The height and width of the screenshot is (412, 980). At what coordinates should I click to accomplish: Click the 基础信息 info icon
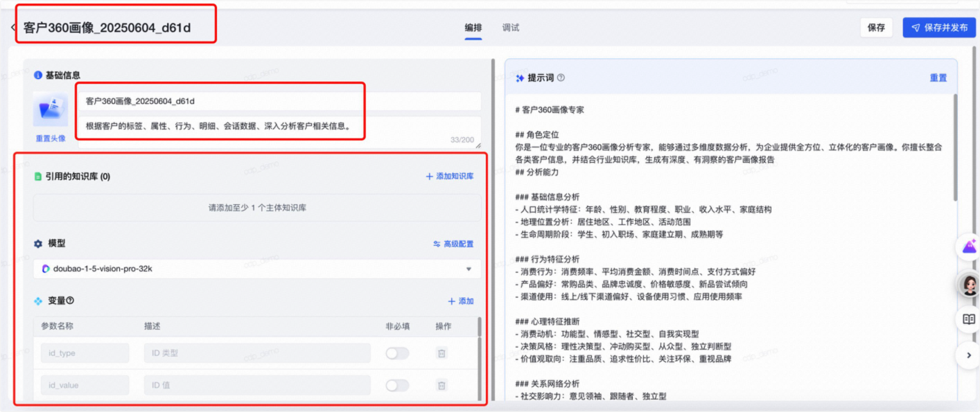(x=38, y=75)
